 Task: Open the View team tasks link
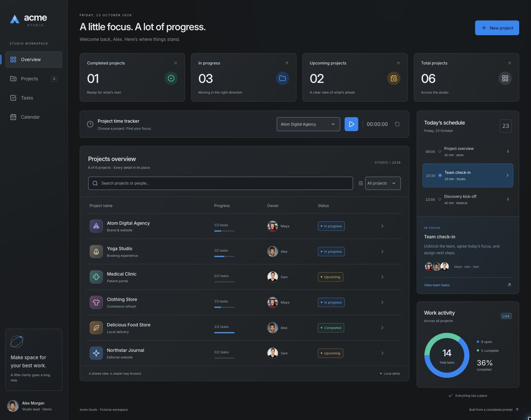point(468,285)
